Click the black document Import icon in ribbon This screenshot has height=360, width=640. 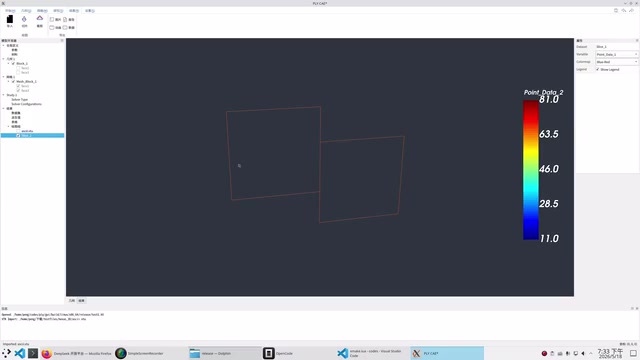(x=10, y=19)
